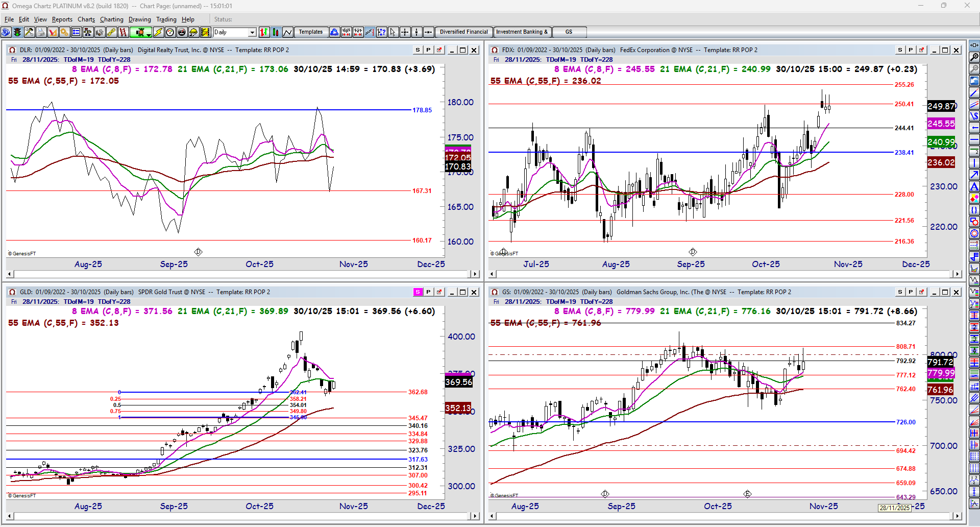Click the printer icon in toolbar
980x527 pixels.
coord(41,32)
